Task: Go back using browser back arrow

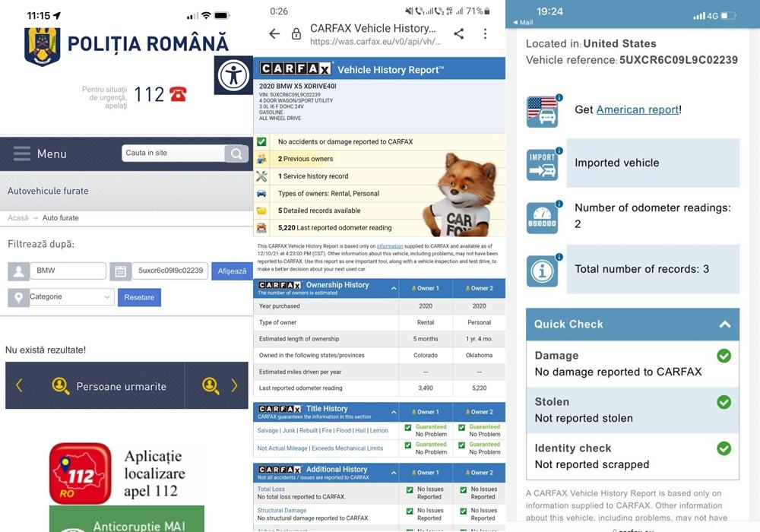Action: (x=274, y=33)
